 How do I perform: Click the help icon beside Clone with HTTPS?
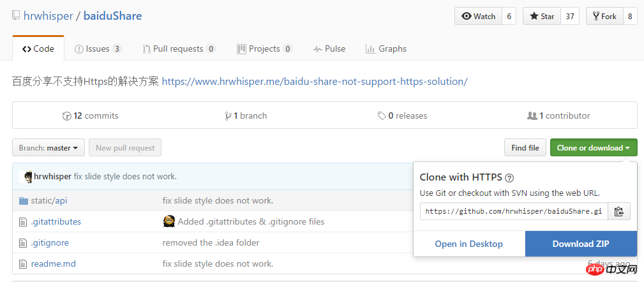(509, 178)
